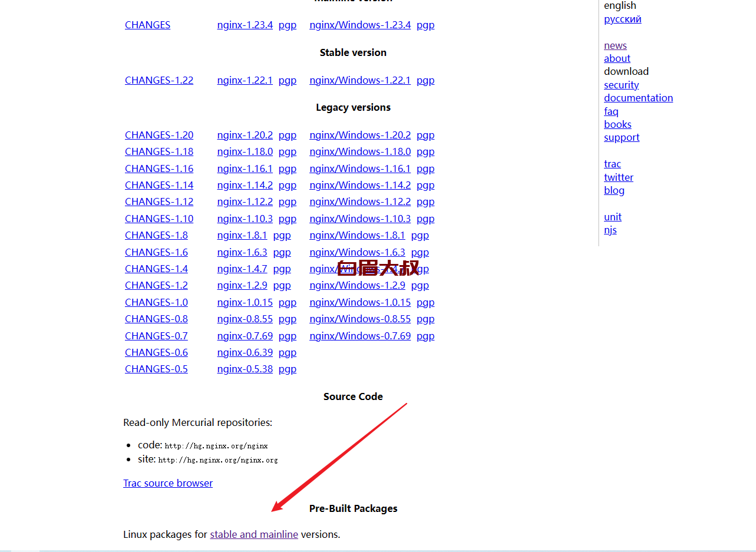Download nginx/Windows-0.7.69
The height and width of the screenshot is (552, 756).
[x=360, y=336]
